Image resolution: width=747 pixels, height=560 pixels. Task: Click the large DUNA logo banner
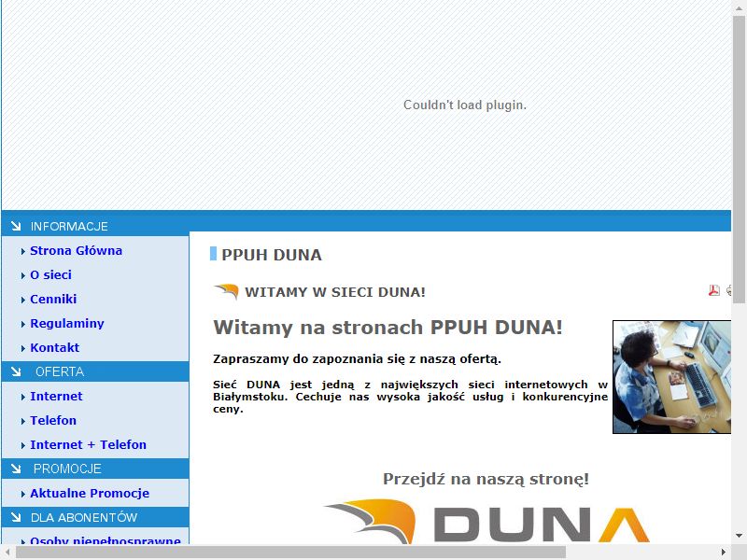486,522
